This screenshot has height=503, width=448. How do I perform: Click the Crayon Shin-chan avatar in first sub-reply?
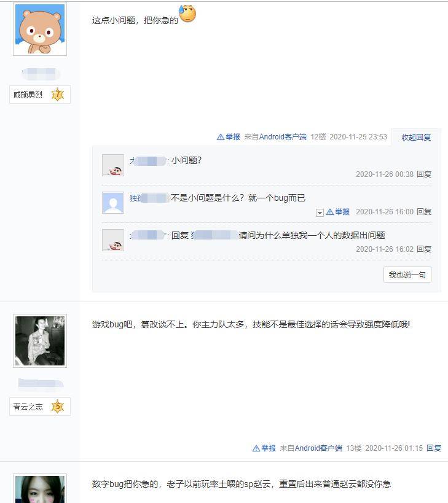coord(113,165)
